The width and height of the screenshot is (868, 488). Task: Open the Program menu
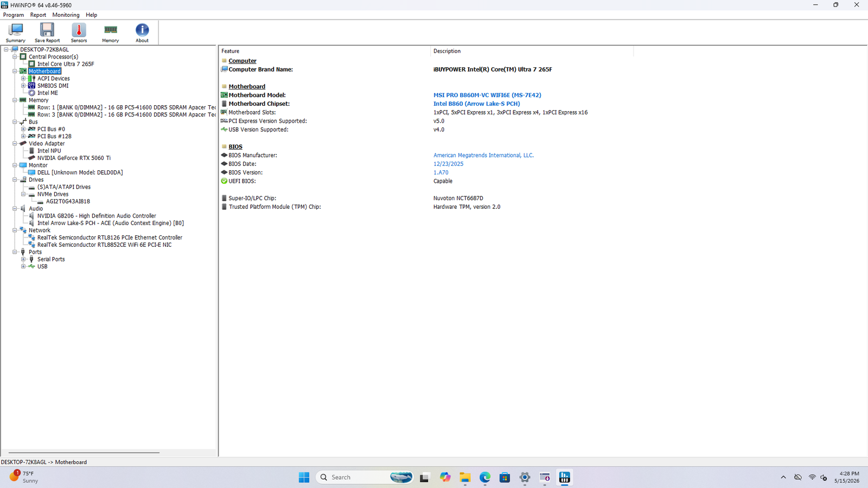point(14,15)
